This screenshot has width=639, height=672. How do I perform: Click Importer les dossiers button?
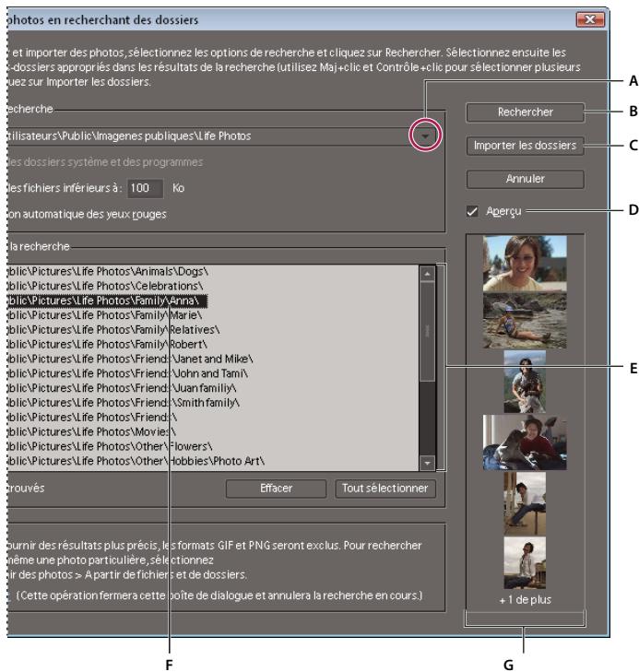[x=525, y=146]
